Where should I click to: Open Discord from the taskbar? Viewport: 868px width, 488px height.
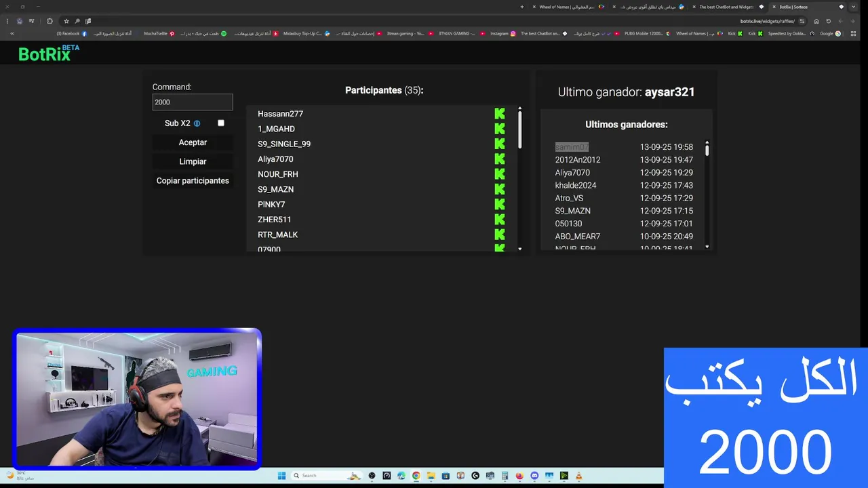click(534, 476)
